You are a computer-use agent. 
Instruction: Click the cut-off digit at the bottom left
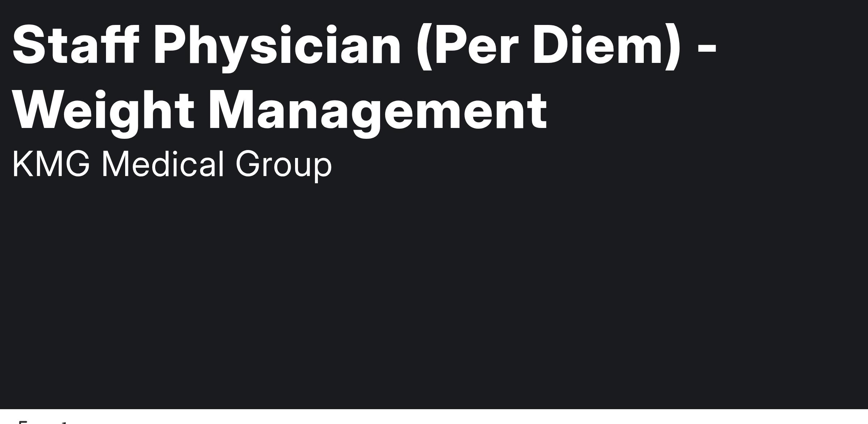(x=63, y=422)
